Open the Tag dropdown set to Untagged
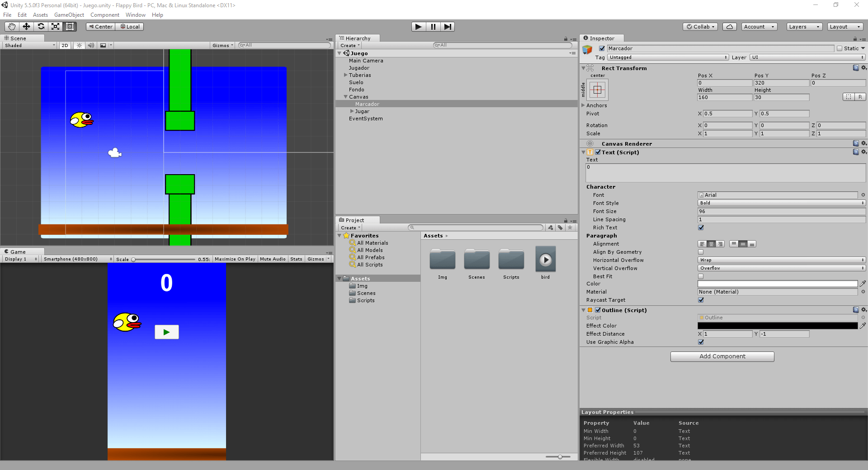The image size is (868, 470). pyautogui.click(x=668, y=57)
